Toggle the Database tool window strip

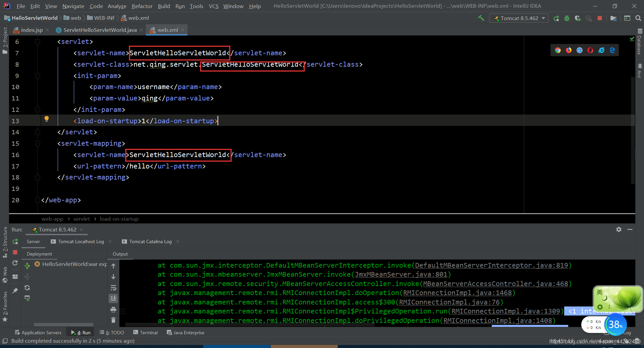coord(639,42)
